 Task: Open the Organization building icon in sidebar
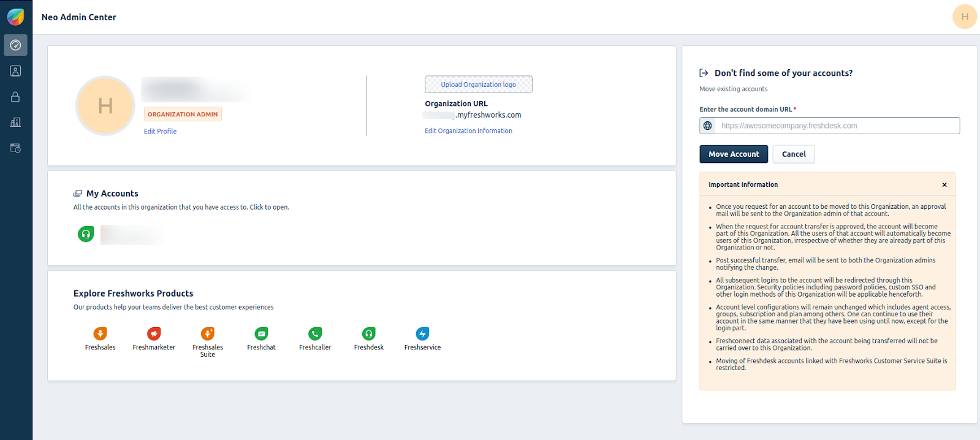[x=15, y=123]
